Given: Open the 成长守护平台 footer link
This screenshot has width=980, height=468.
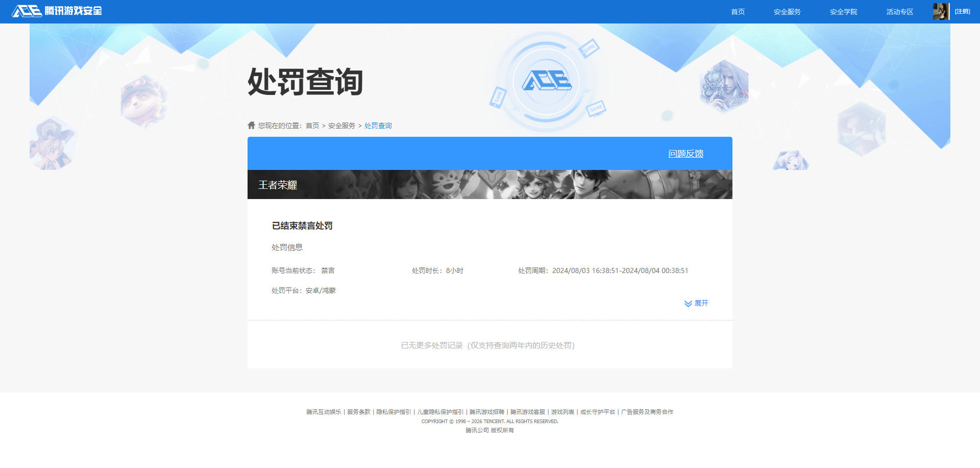Looking at the screenshot, I should pos(597,412).
